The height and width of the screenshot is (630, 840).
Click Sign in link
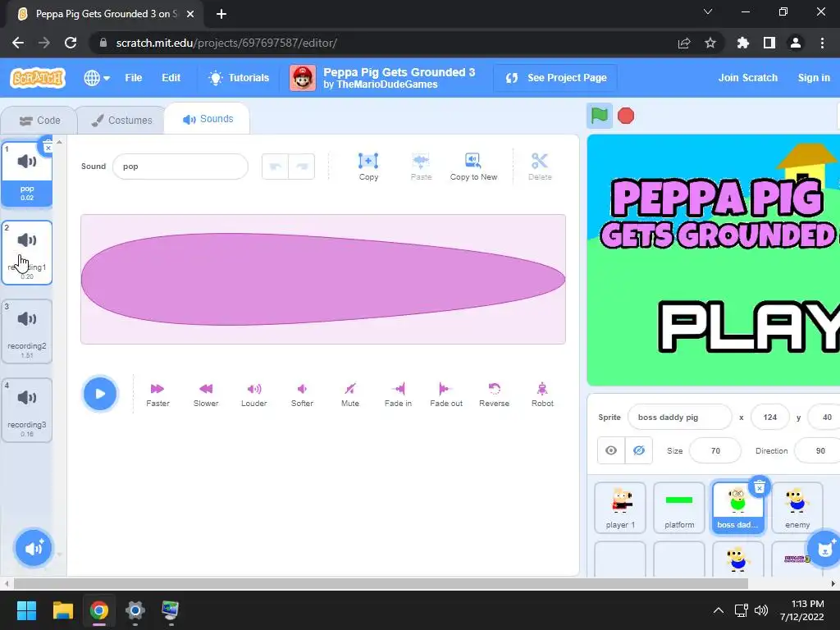(x=813, y=78)
